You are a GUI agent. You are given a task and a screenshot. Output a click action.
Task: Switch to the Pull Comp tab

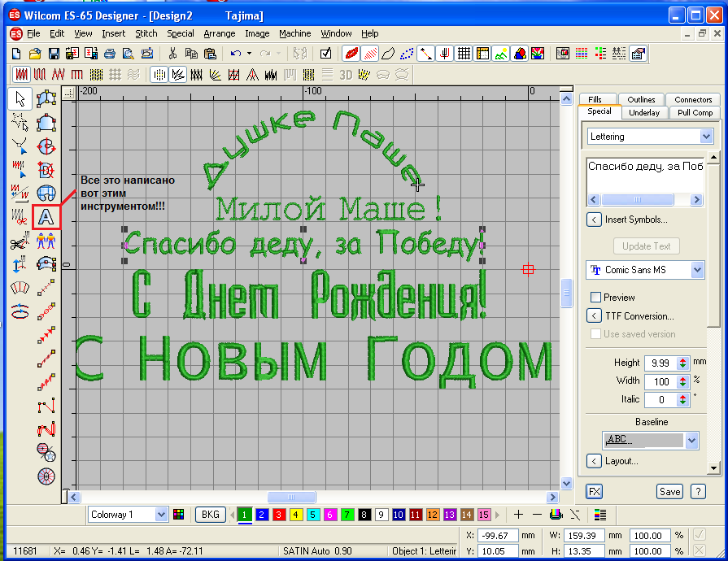695,112
